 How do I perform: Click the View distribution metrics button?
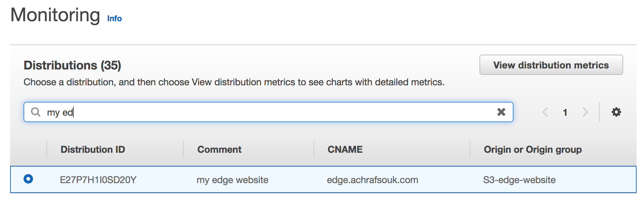point(551,65)
